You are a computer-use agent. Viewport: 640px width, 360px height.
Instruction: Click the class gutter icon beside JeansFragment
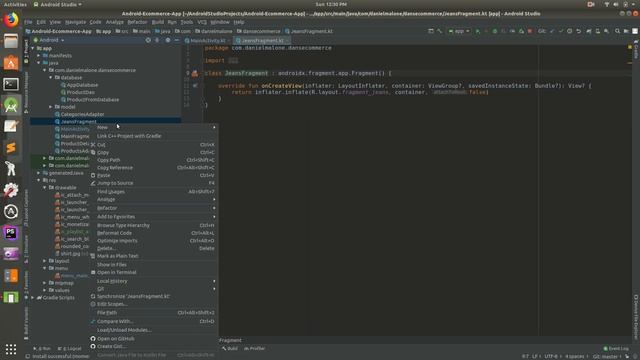pyautogui.click(x=195, y=73)
